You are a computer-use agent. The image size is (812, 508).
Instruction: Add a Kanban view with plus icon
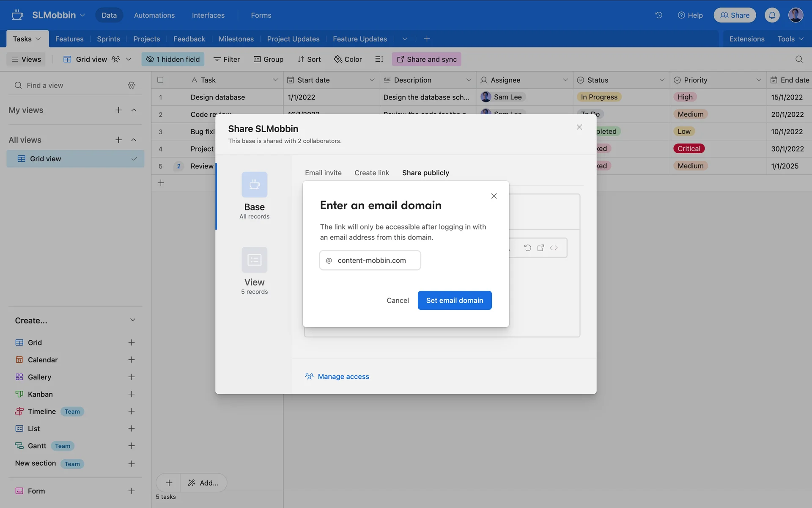tap(132, 394)
